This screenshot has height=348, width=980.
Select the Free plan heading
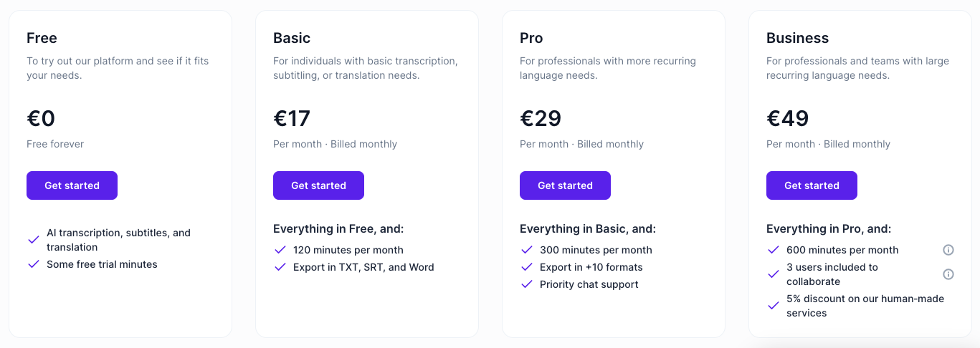coord(42,38)
